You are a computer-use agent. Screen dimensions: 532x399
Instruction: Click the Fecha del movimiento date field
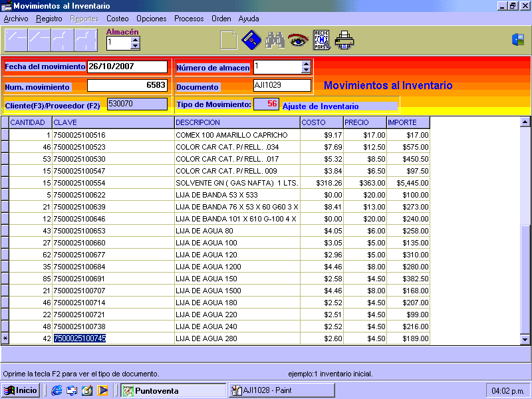pos(127,66)
